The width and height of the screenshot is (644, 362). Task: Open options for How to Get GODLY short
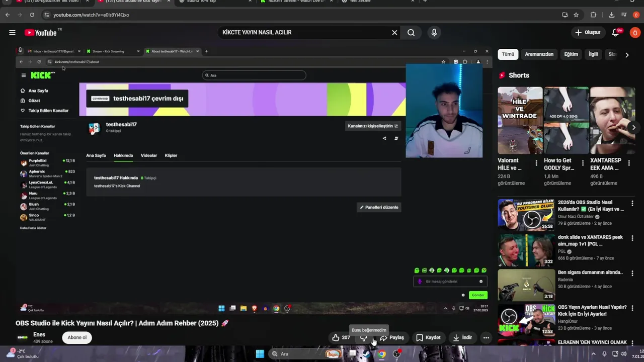tap(583, 163)
